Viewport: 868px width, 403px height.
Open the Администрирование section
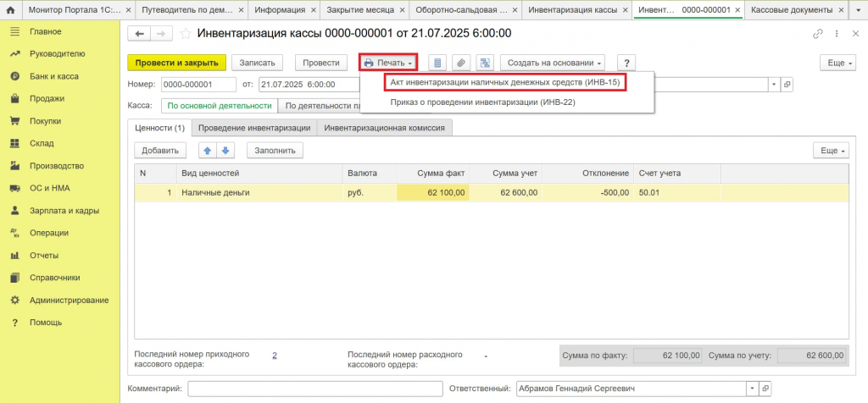pos(70,301)
